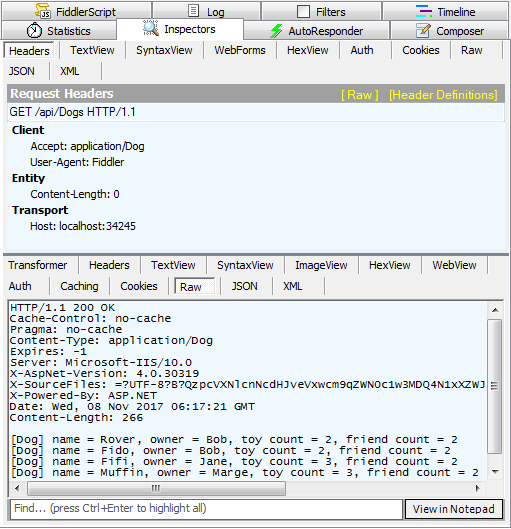Open the response Auth tab

20,286
